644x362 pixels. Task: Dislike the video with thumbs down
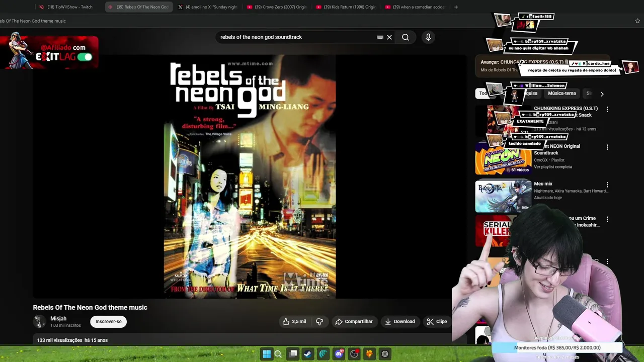(x=319, y=322)
